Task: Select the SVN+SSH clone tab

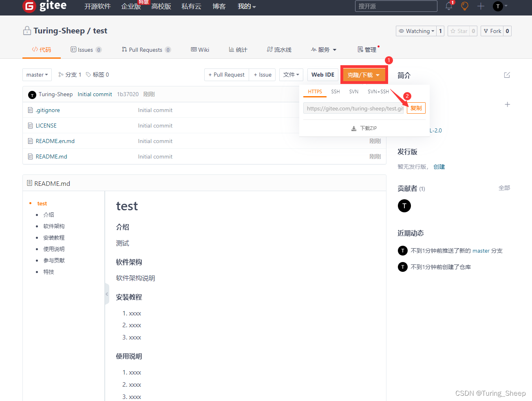Action: [378, 92]
